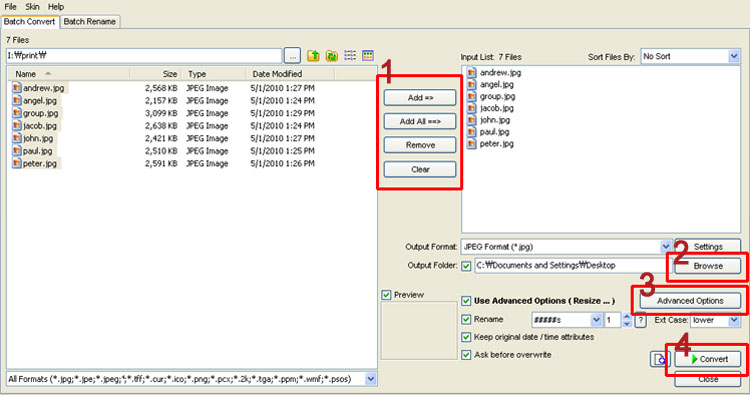Open the rename pattern dropdown
Viewport: 750px width, 395px height.
coord(596,320)
